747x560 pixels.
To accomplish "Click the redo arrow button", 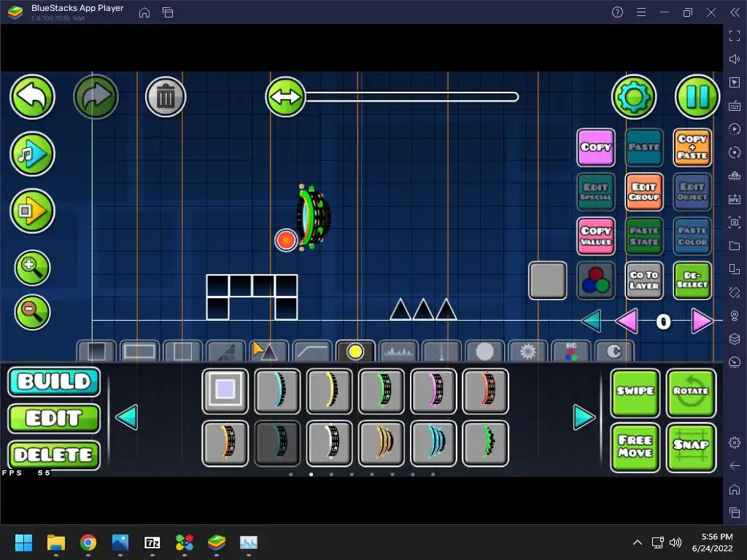I will click(x=96, y=97).
